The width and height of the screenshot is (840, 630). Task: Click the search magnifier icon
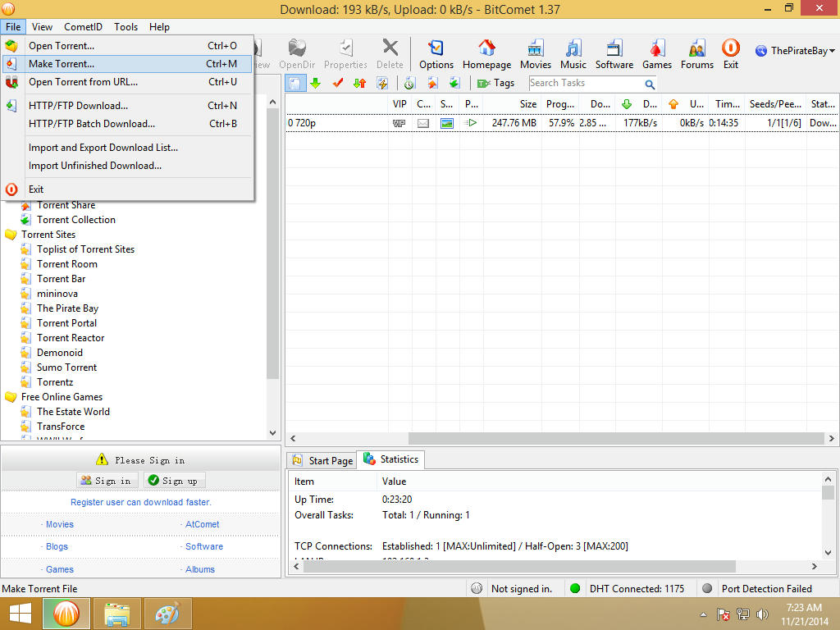pos(650,84)
